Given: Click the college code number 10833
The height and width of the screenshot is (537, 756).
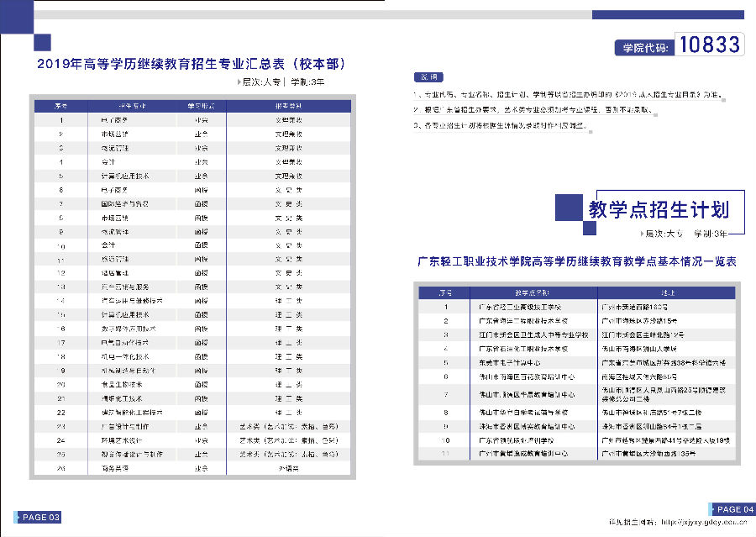Looking at the screenshot, I should click(709, 45).
